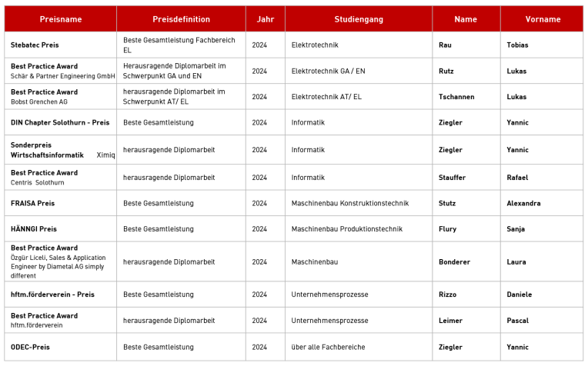This screenshot has width=588, height=366.
Task: Click the Sonderpreis Wirtschaftsinformatik cell
Action: coord(60,150)
